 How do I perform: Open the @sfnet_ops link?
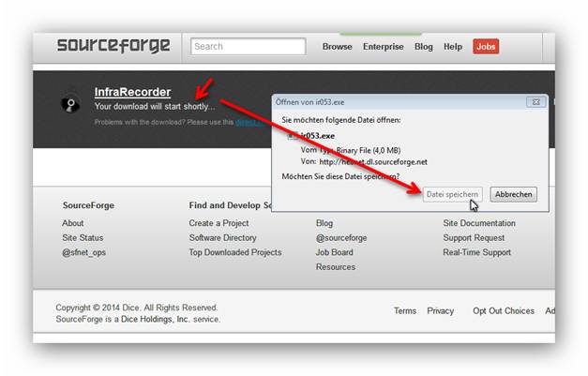click(84, 252)
